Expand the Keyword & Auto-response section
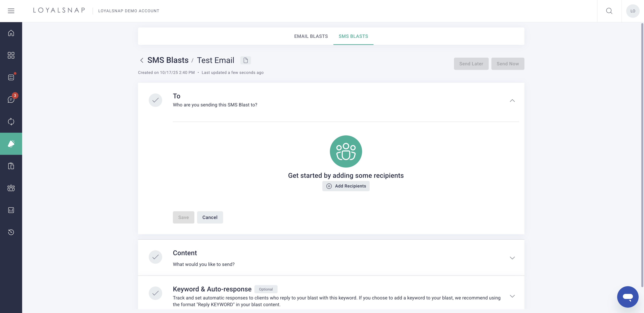Image resolution: width=644 pixels, height=313 pixels. 512,296
